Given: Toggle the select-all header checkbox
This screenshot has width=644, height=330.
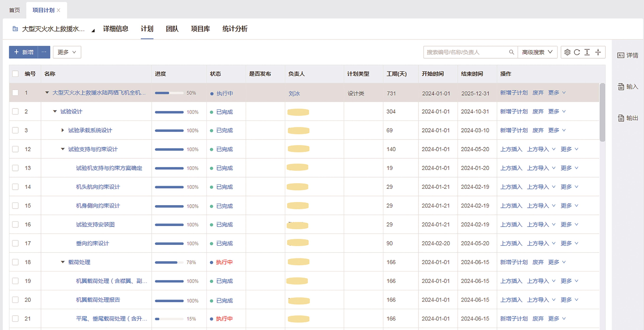Looking at the screenshot, I should (16, 74).
